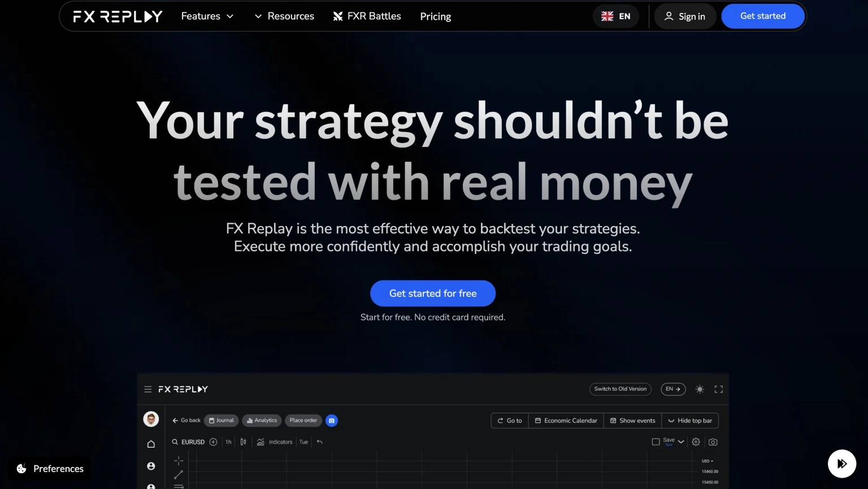Open the Journal tab
Screen dimensions: 868x489
(x=222, y=421)
